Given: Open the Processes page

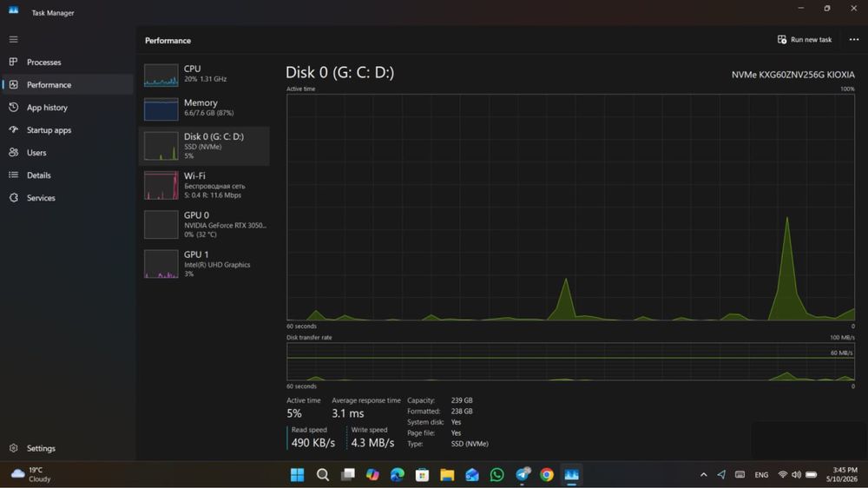Looking at the screenshot, I should pos(68,62).
